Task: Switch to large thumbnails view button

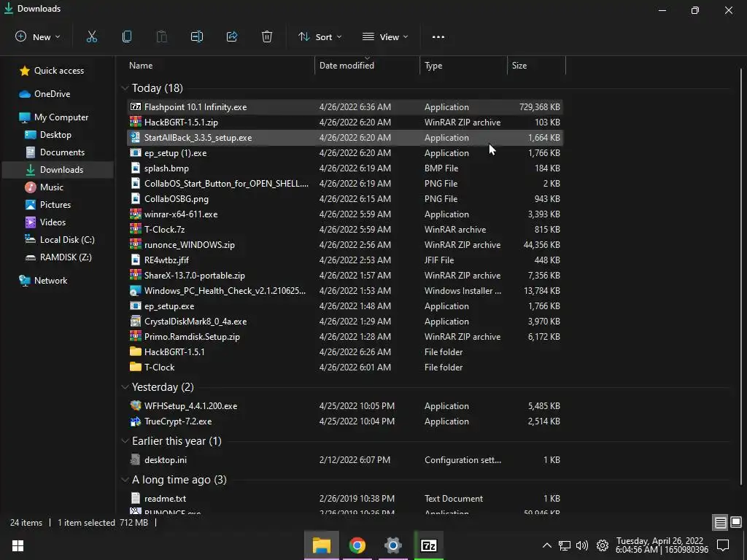Action: click(736, 523)
